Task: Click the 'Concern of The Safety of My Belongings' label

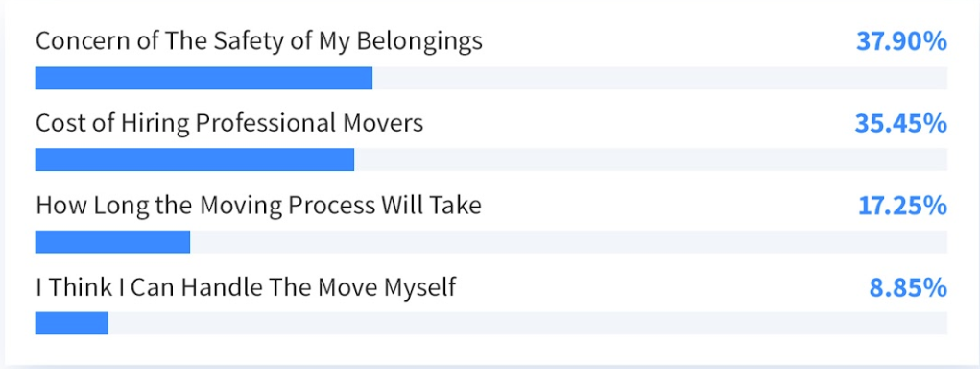Action: [259, 41]
